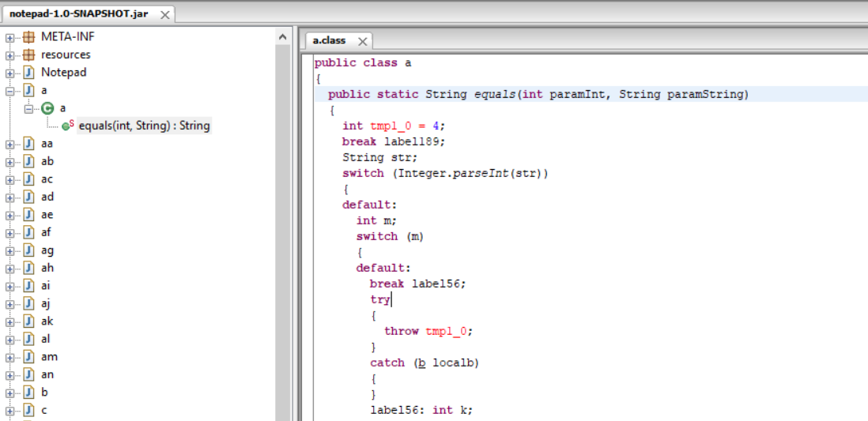Expand the ab class file node

click(x=10, y=162)
